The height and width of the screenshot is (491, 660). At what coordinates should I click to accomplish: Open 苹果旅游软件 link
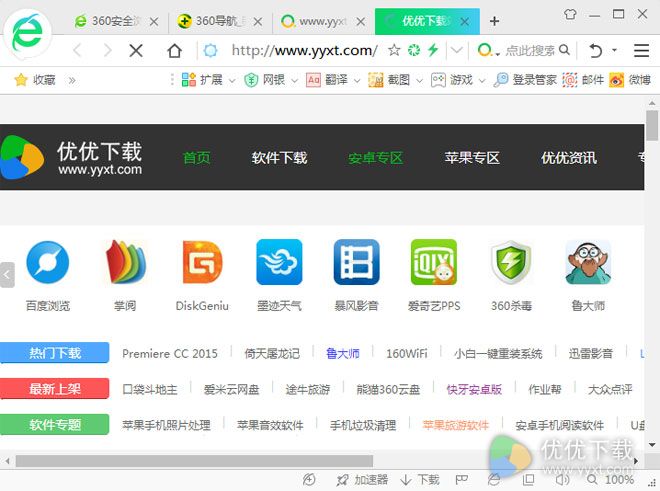click(455, 425)
